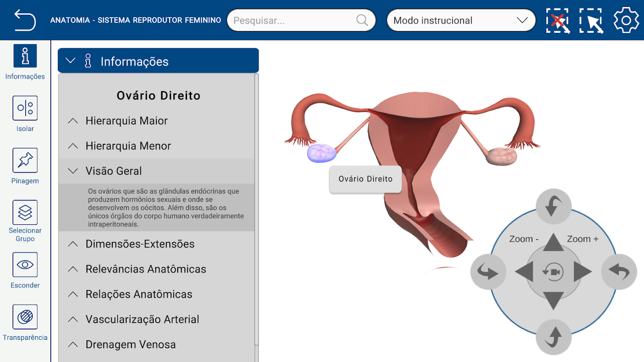Rotate model with the left curved arrow button

[488, 272]
